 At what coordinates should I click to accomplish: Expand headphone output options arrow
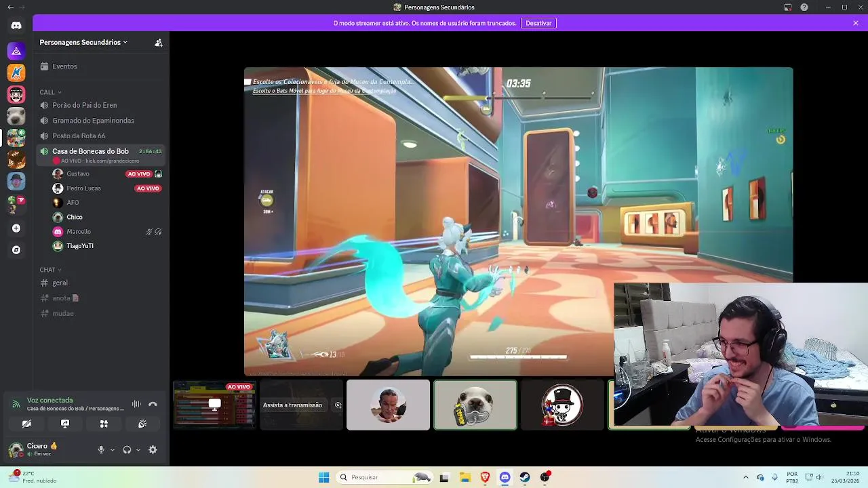(138, 449)
